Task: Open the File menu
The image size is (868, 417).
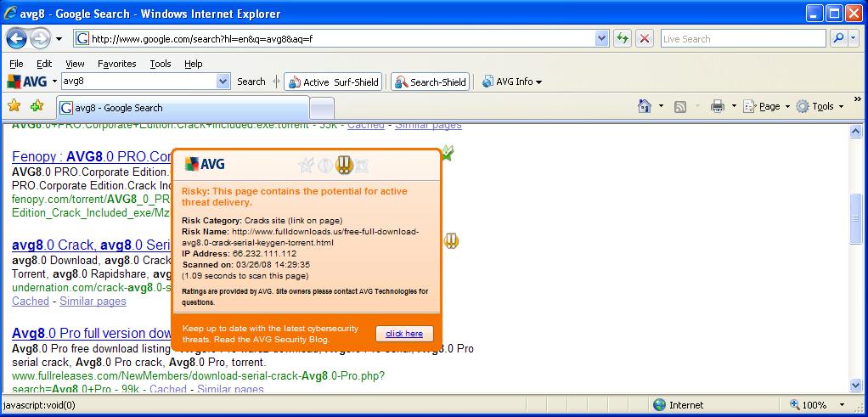Action: [x=17, y=64]
